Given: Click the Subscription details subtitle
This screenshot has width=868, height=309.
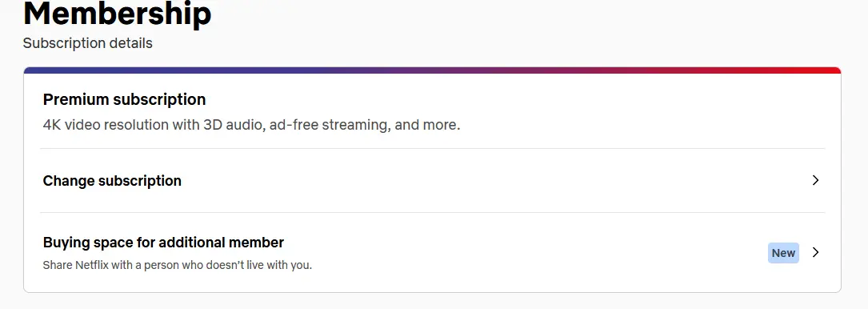Looking at the screenshot, I should 87,43.
